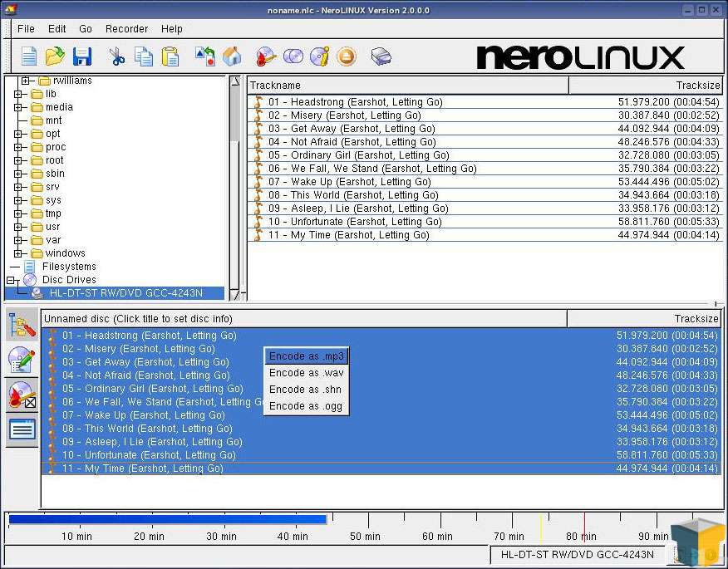Image resolution: width=728 pixels, height=569 pixels.
Task: Click the file browser tree sidebar icon
Action: [22, 325]
